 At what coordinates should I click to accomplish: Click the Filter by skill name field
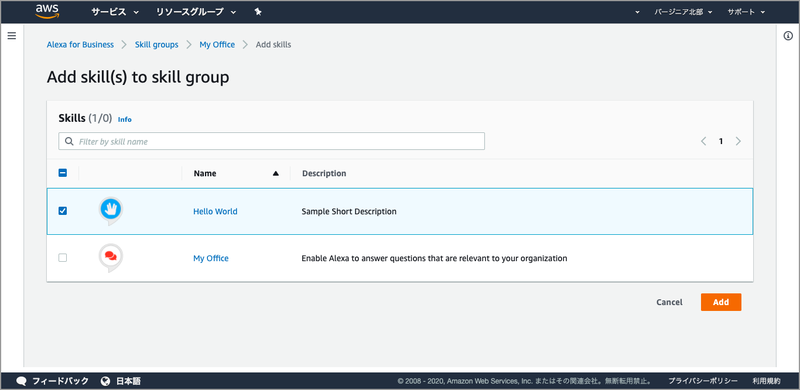click(x=271, y=141)
